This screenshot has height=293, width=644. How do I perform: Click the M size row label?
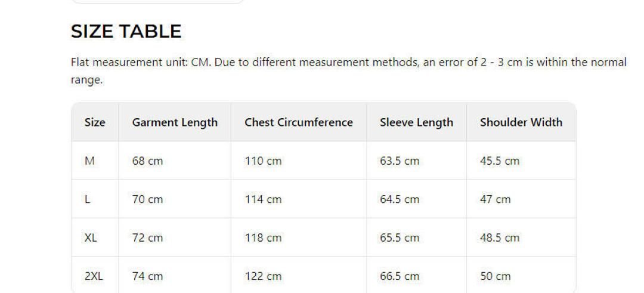90,161
